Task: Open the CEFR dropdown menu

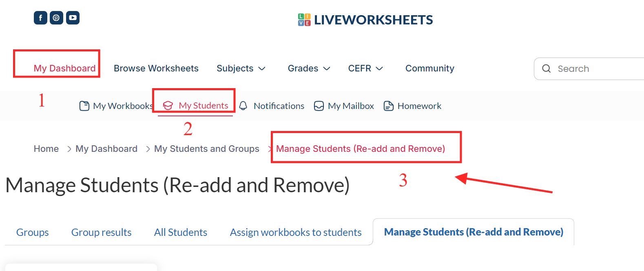Action: (x=365, y=69)
